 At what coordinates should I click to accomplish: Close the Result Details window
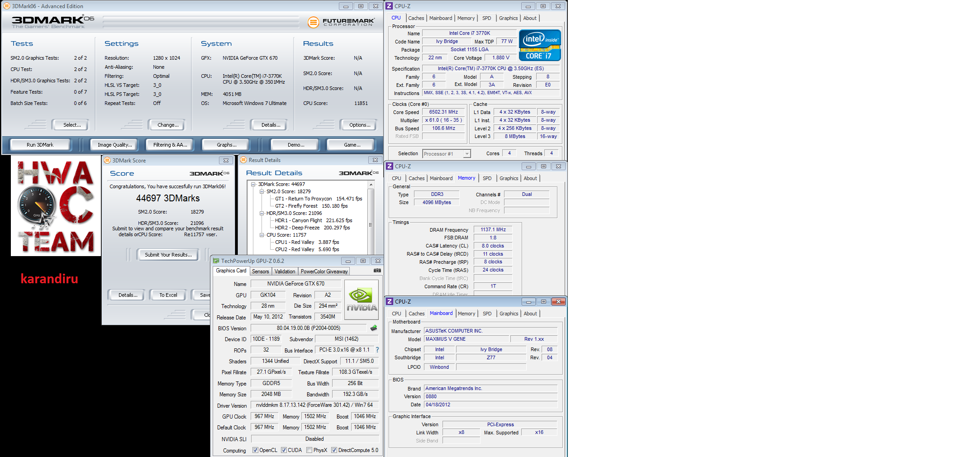click(x=375, y=160)
